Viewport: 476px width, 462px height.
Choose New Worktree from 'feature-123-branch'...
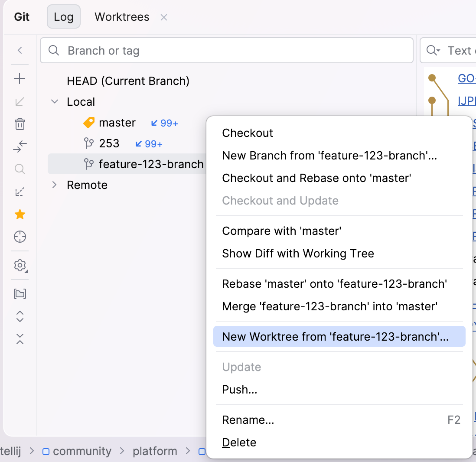[339, 336]
